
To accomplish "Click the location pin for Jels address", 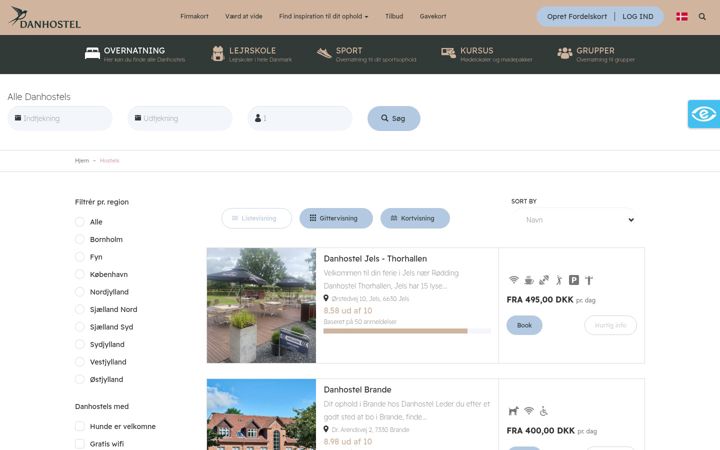I will coord(326,298).
